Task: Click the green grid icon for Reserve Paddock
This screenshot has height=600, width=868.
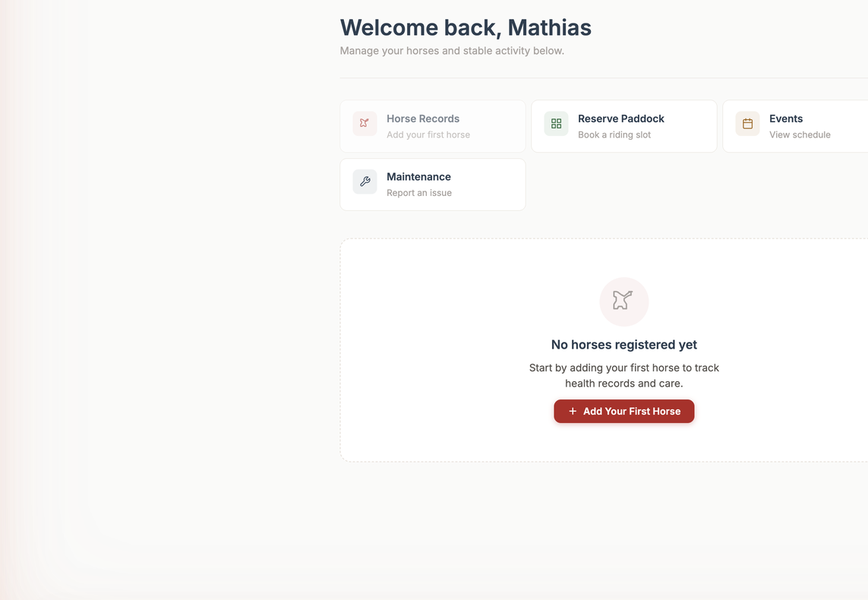Action: tap(557, 124)
